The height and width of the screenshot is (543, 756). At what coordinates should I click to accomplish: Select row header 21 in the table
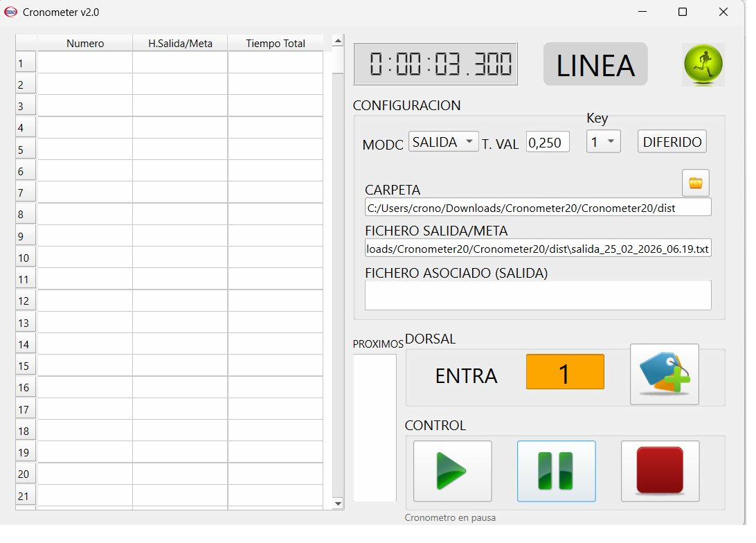(x=26, y=496)
